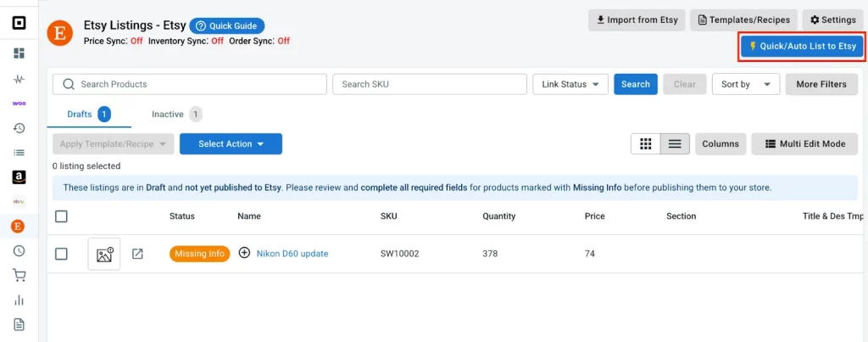
Task: Open the eBay channel in sidebar
Action: point(18,202)
